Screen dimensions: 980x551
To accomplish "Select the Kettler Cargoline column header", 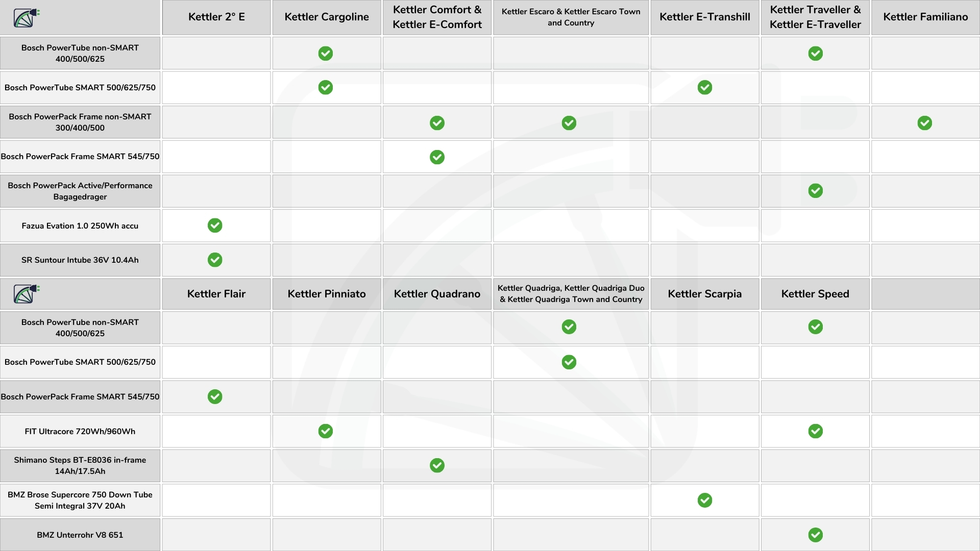I will click(x=327, y=17).
